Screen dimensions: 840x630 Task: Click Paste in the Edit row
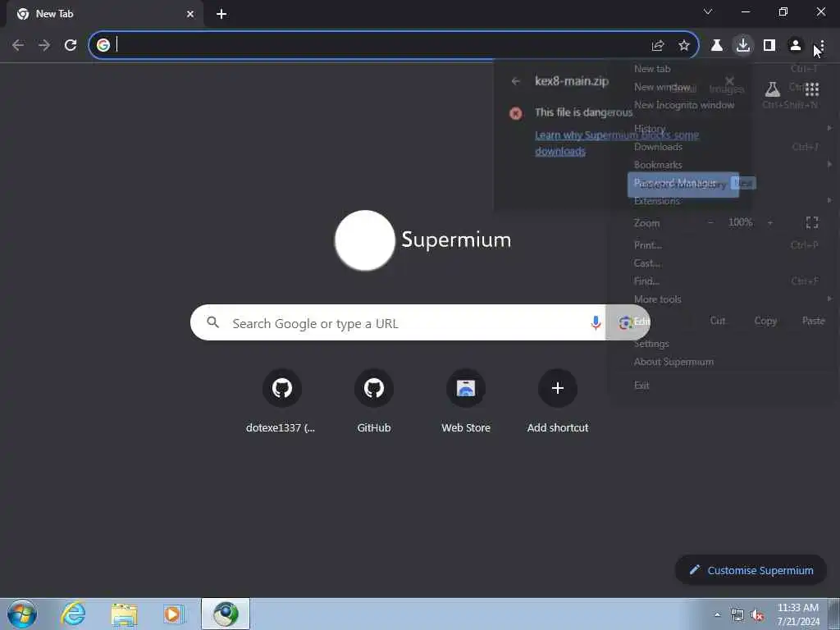(x=813, y=321)
